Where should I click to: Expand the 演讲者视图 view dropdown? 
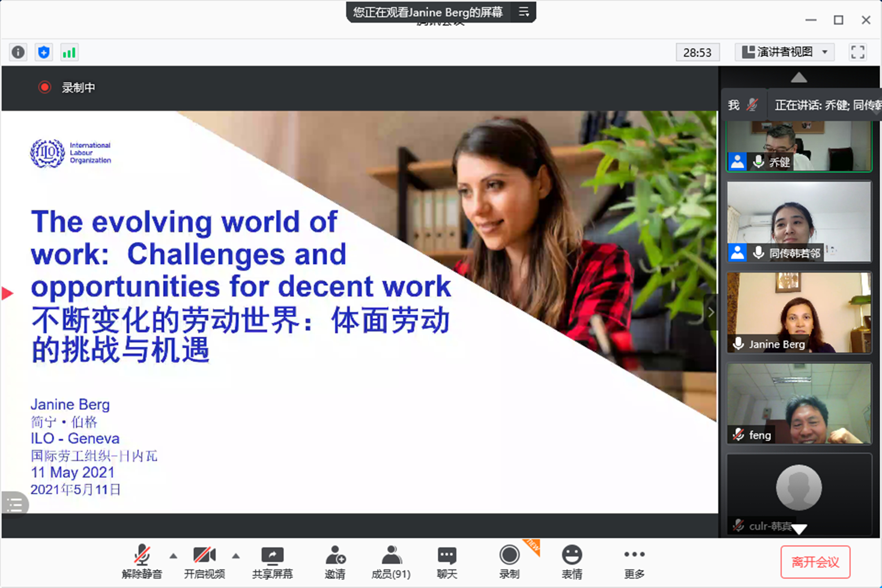784,52
